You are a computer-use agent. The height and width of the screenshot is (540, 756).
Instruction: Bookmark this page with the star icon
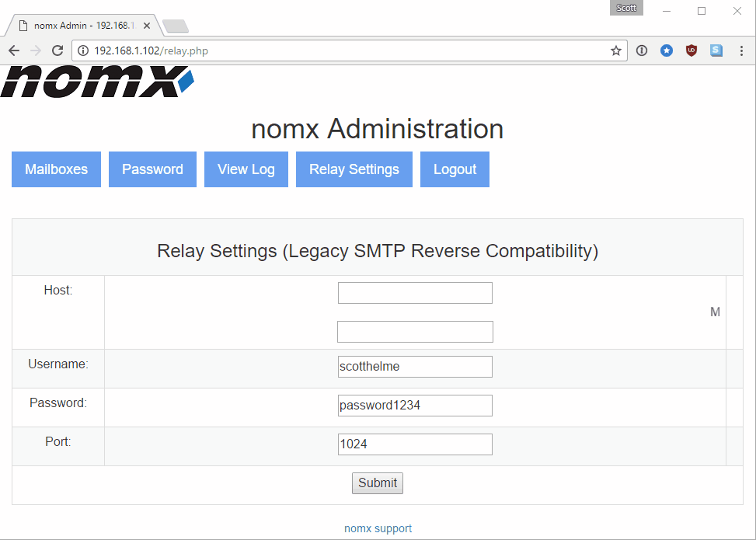(615, 51)
